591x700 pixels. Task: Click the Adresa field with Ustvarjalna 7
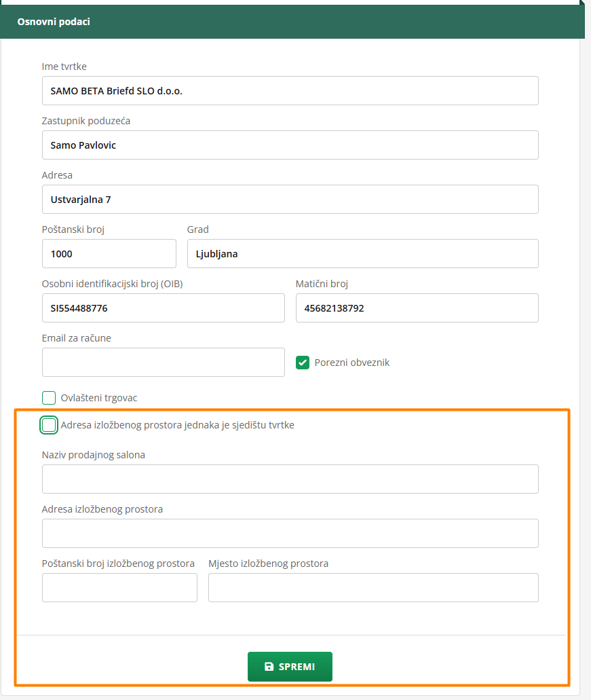coord(290,199)
